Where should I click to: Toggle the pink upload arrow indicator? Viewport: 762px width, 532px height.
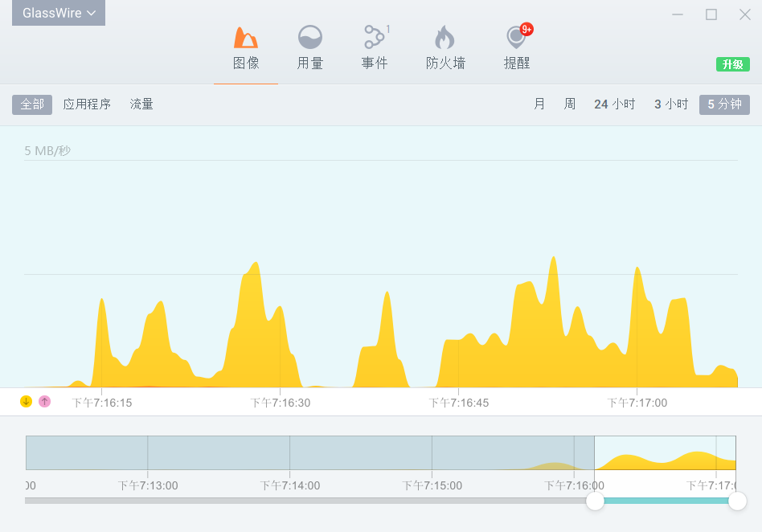click(x=45, y=401)
